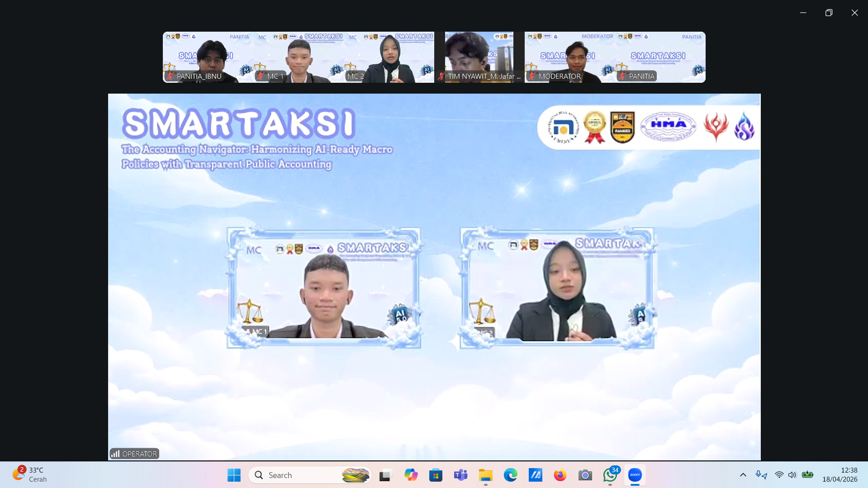Launch Firefox from the taskbar
Image resolution: width=868 pixels, height=488 pixels.
[560, 475]
